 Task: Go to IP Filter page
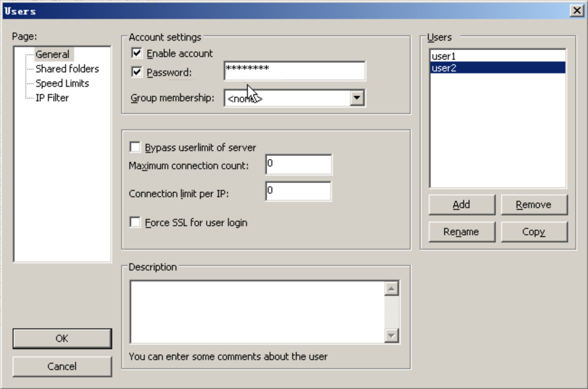[52, 98]
